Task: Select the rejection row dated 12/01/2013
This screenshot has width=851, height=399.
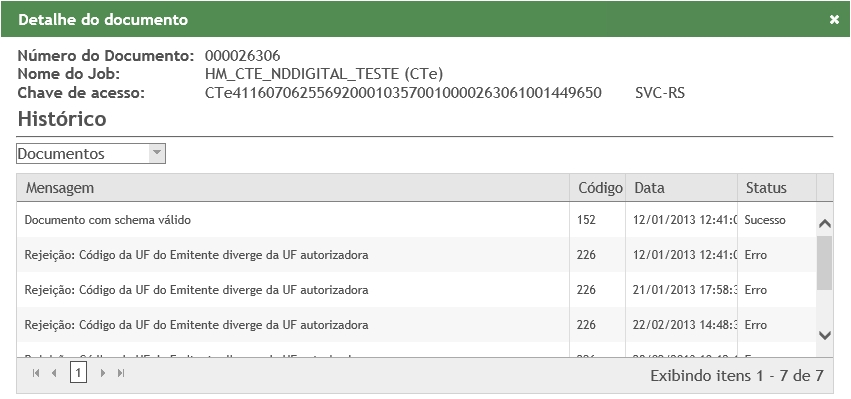Action: tap(416, 255)
